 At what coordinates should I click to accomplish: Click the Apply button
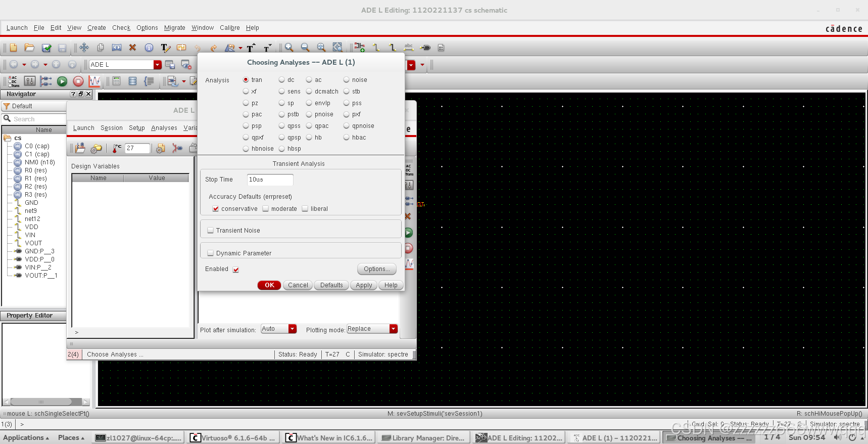pos(364,285)
